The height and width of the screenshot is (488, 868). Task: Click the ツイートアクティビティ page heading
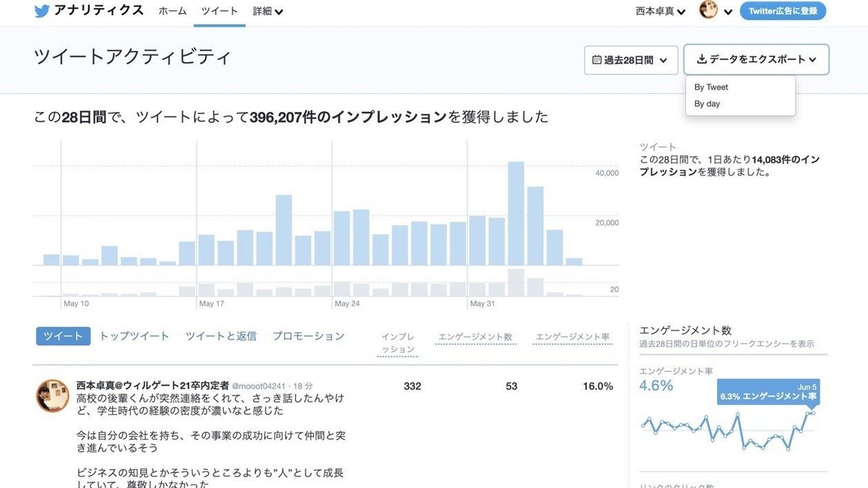point(134,55)
